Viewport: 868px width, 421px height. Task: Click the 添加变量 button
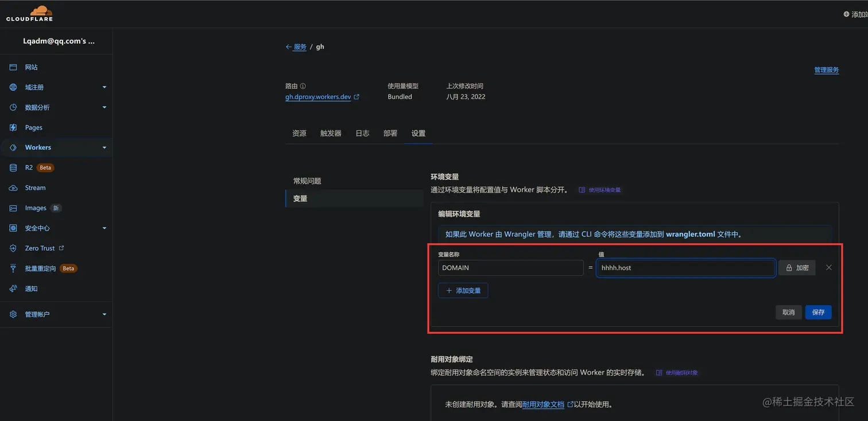[463, 291]
